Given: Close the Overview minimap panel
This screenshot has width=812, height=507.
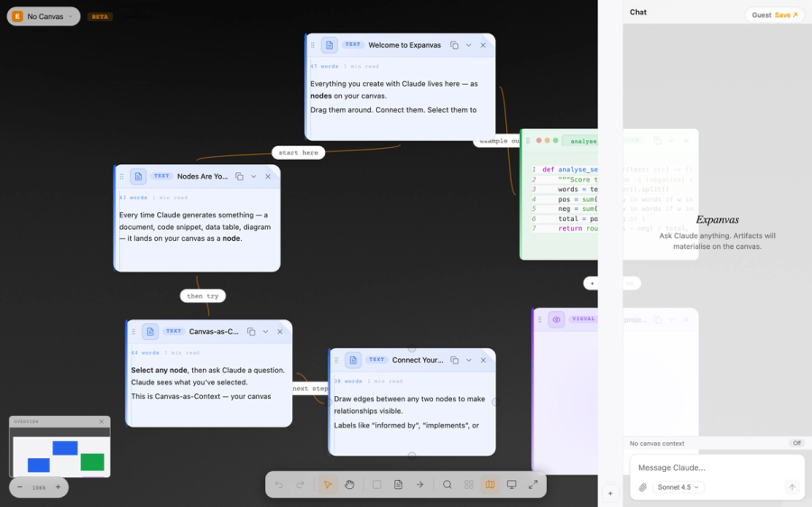Looking at the screenshot, I should 101,421.
